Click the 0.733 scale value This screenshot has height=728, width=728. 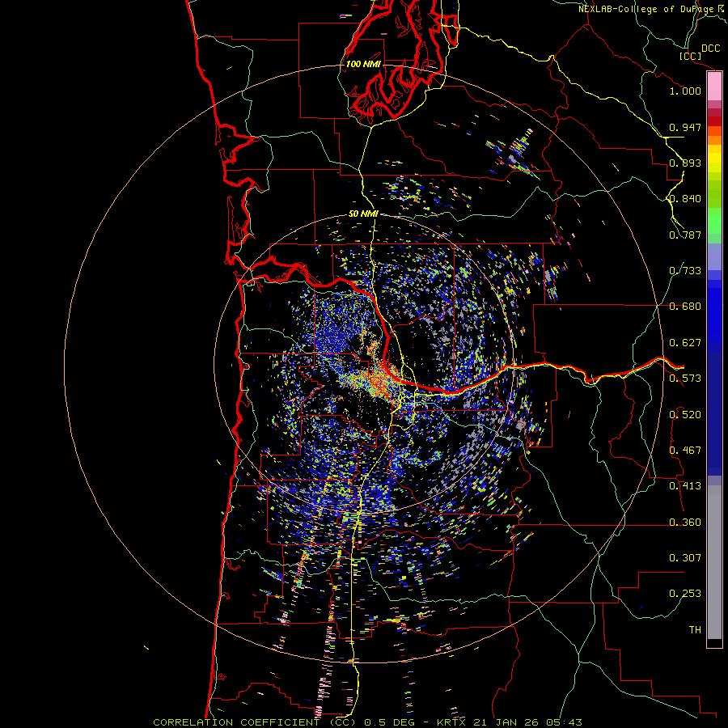[x=685, y=271]
